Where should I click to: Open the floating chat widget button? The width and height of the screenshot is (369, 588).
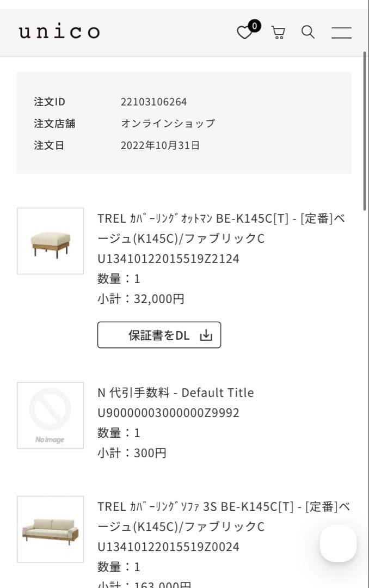click(338, 543)
